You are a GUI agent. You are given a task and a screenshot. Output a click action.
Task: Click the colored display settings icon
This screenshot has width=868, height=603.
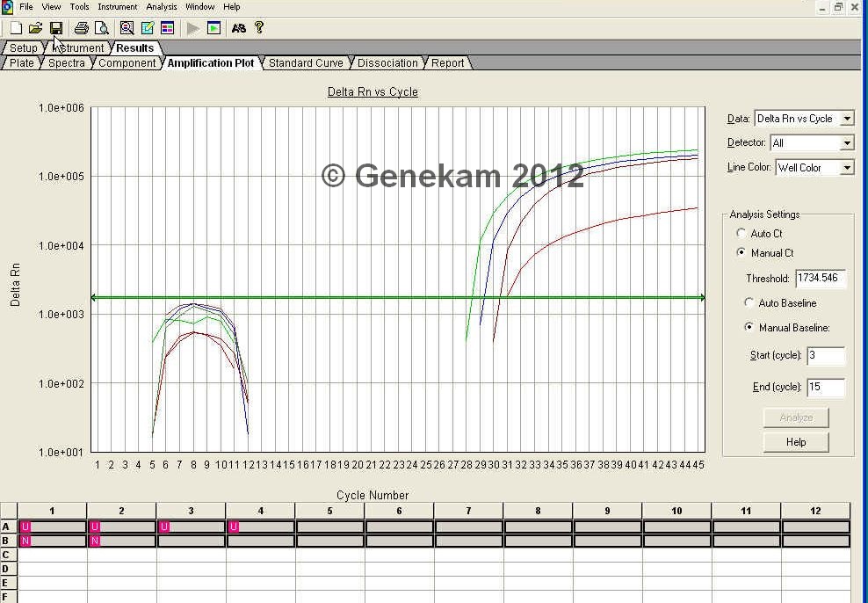pyautogui.click(x=167, y=27)
